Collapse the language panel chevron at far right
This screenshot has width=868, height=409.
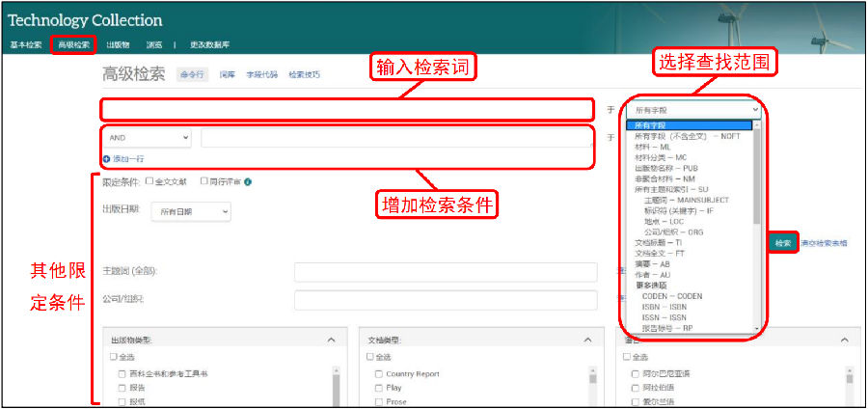[x=845, y=340]
